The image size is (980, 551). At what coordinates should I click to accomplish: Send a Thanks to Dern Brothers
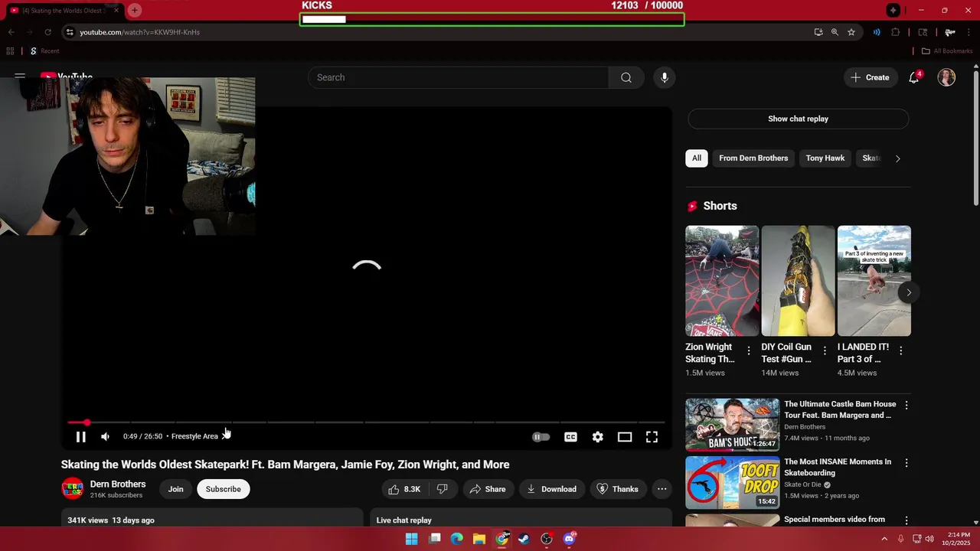tap(618, 489)
